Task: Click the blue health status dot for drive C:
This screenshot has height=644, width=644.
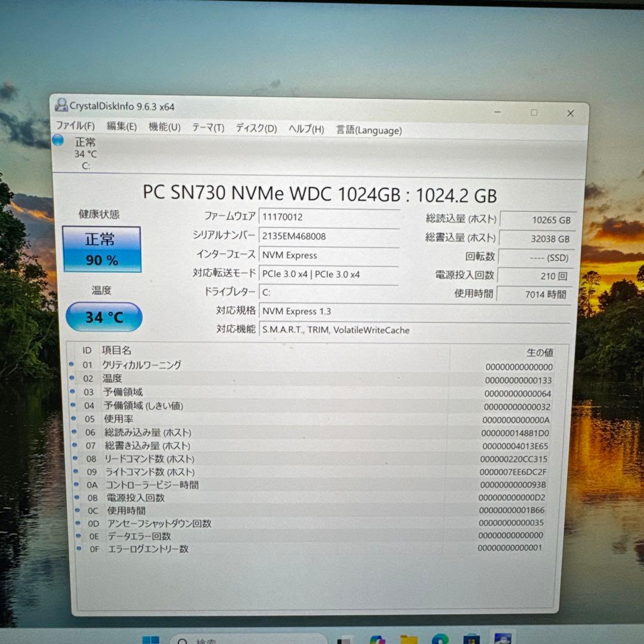Action: [58, 140]
